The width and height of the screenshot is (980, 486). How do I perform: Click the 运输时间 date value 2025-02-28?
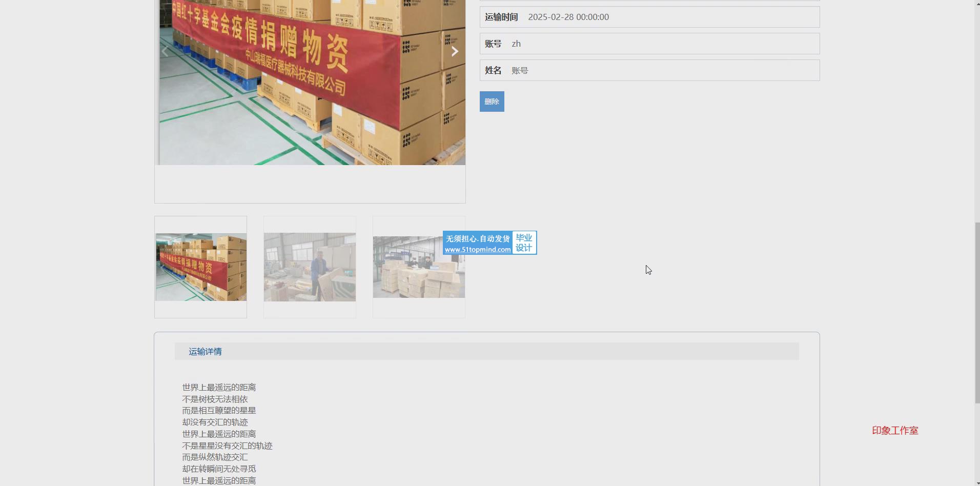pos(568,17)
